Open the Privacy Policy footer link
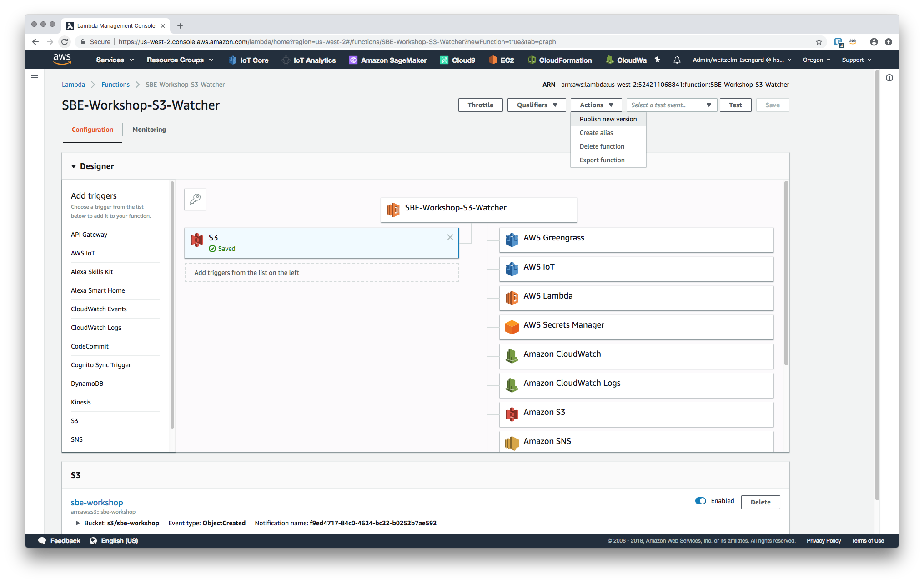Image resolution: width=924 pixels, height=584 pixels. click(x=824, y=541)
